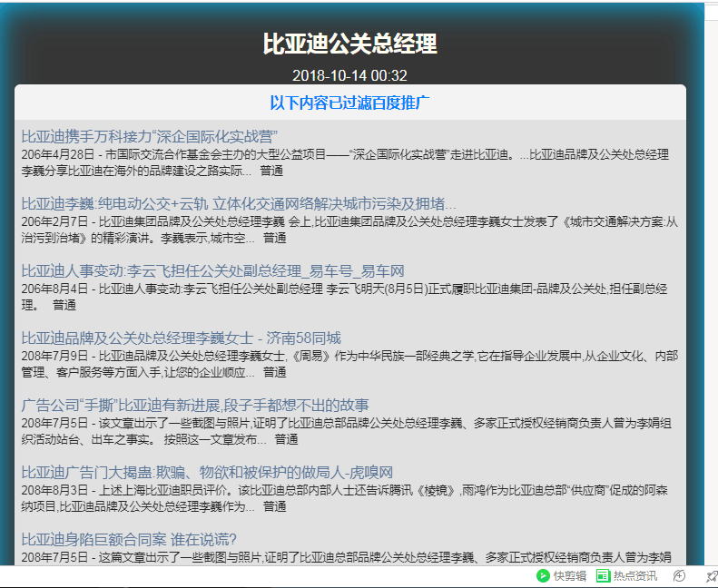
Task: Open 比亚迪身陷巨额合同案 谁在说谎? link
Action: pyautogui.click(x=129, y=540)
